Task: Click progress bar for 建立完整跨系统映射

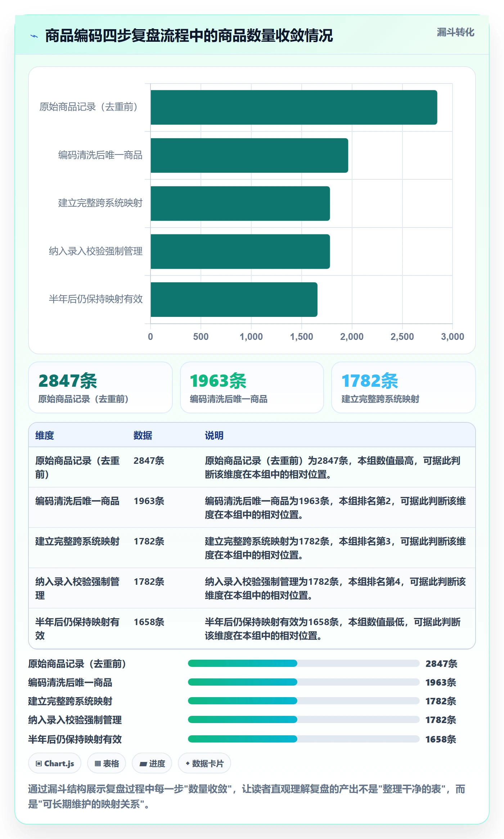Action: click(304, 701)
